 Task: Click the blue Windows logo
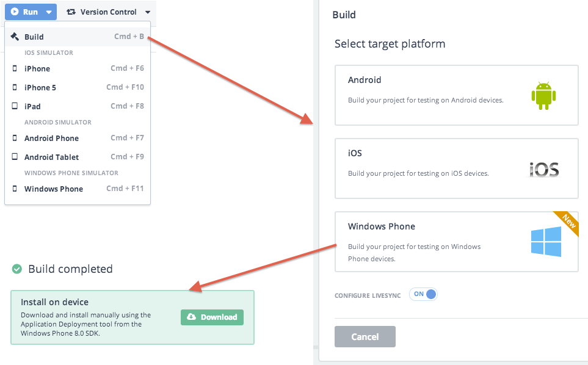546,242
